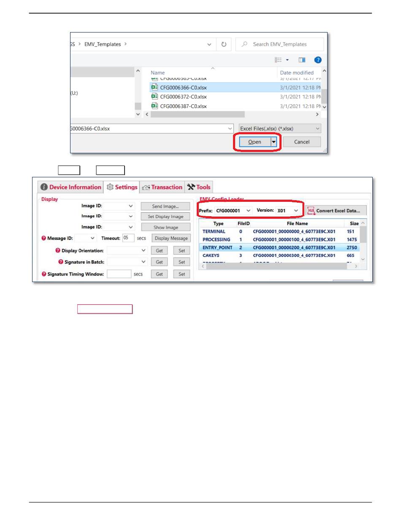Select the ENTRY_POINT row in the config table
Viewport: 401px width, 532px height.
click(279, 247)
